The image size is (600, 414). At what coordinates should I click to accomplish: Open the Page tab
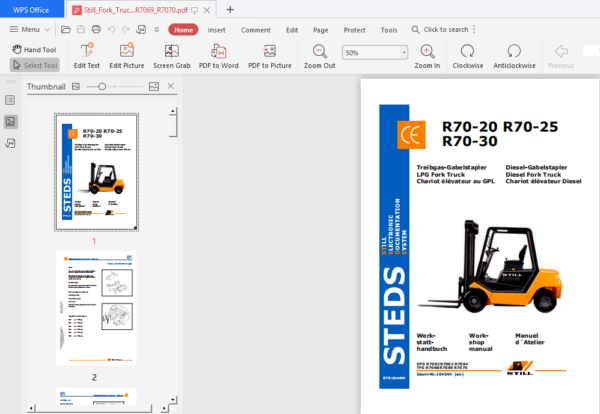(321, 30)
